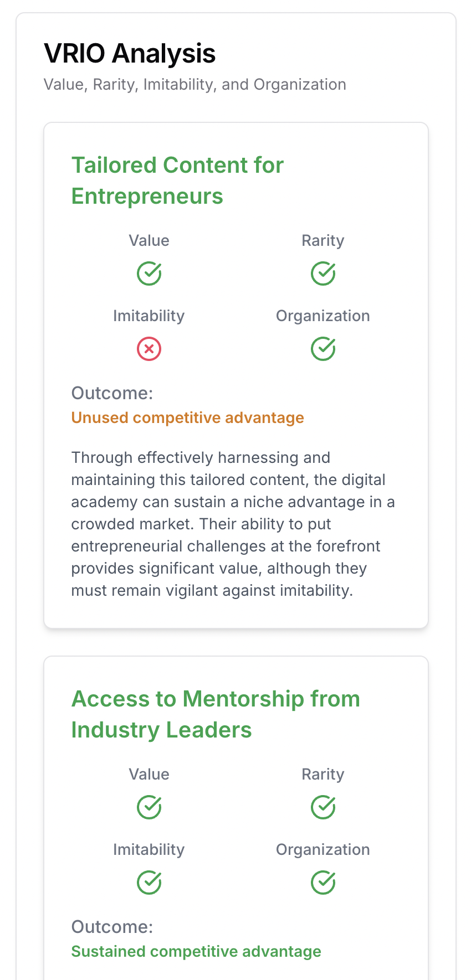Click Value checkmark icon under Tailored Content
The height and width of the screenshot is (980, 471).
click(149, 274)
